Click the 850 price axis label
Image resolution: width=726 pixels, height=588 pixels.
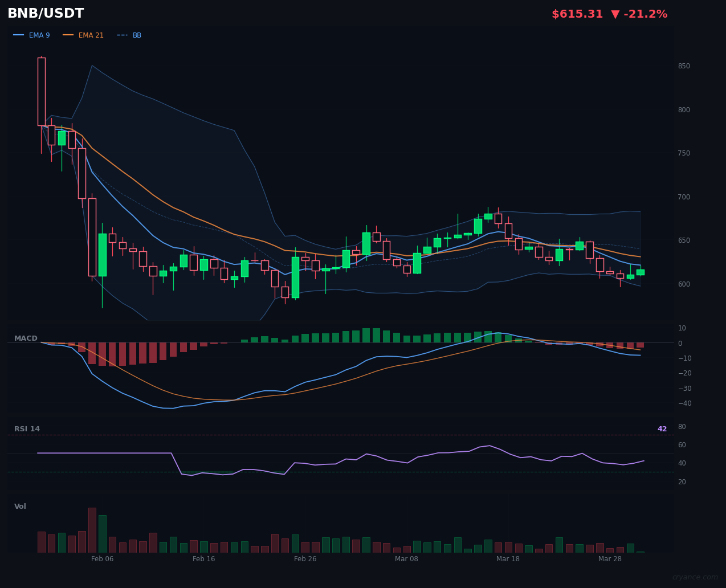pos(683,66)
